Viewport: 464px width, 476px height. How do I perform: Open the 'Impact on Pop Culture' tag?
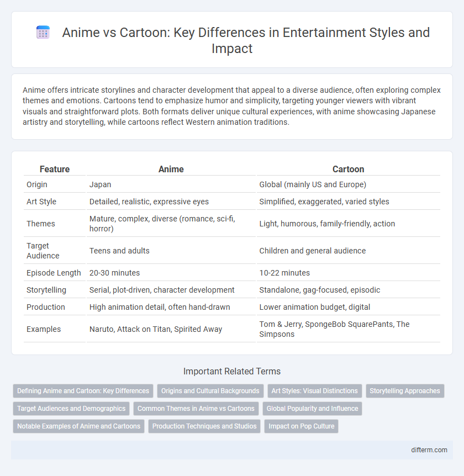point(301,426)
